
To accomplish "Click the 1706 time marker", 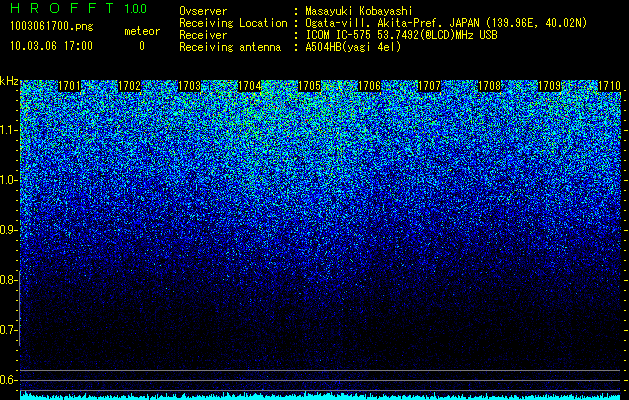I will (x=369, y=86).
